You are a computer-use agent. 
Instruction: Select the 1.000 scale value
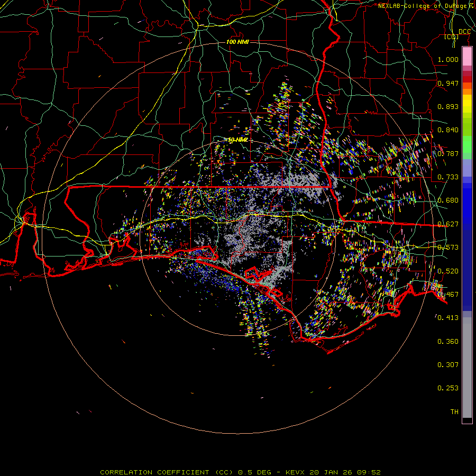tap(448, 59)
